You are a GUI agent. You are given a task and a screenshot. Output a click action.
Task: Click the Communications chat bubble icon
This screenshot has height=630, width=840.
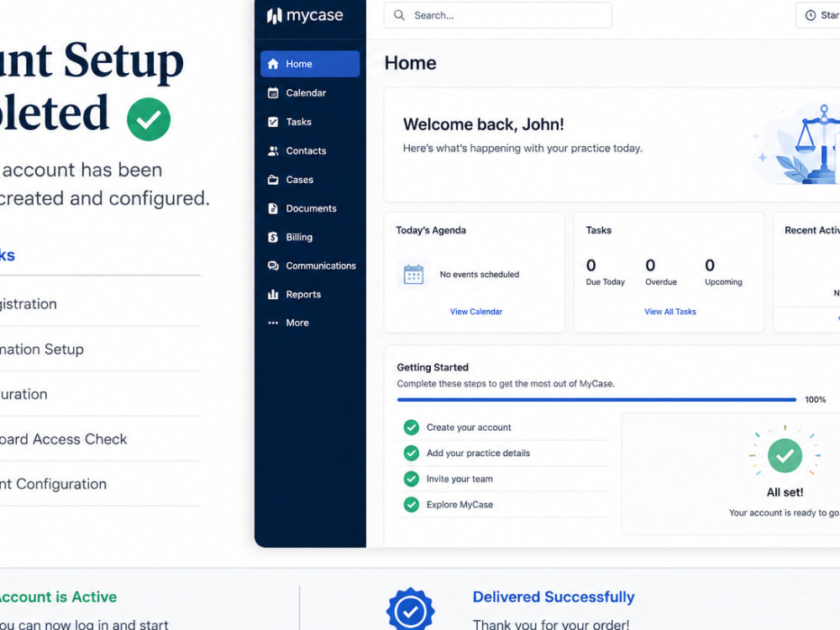(x=273, y=265)
